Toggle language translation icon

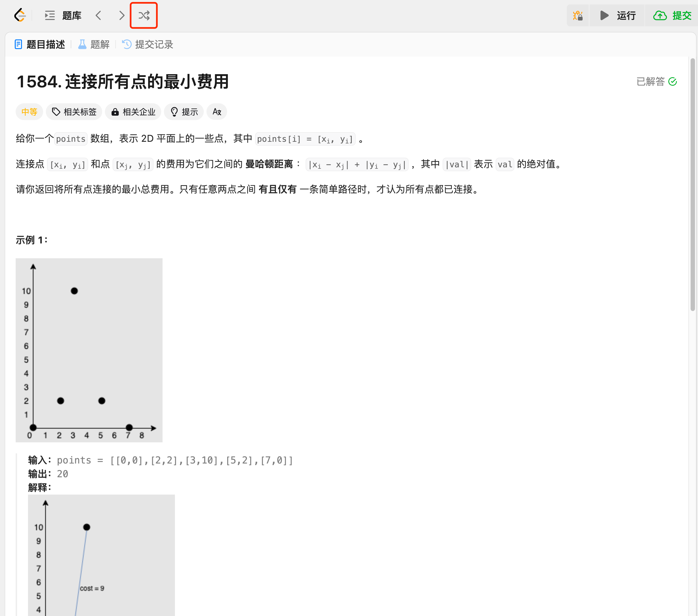tap(217, 112)
